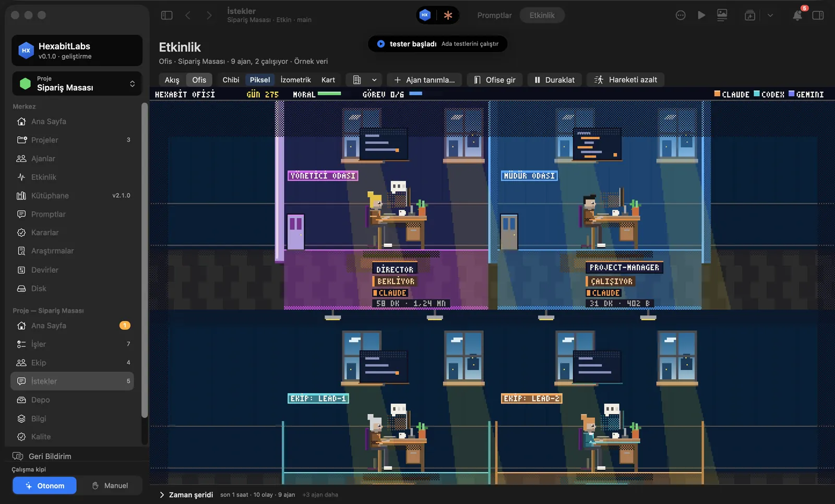
Task: Switch working mode to Manuel
Action: click(110, 485)
